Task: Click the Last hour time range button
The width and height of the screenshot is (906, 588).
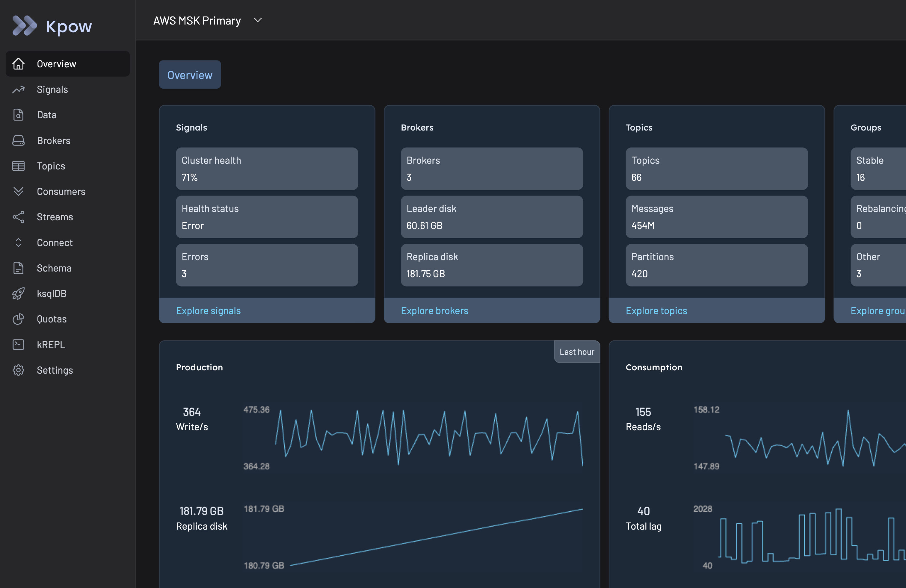Action: pyautogui.click(x=577, y=352)
